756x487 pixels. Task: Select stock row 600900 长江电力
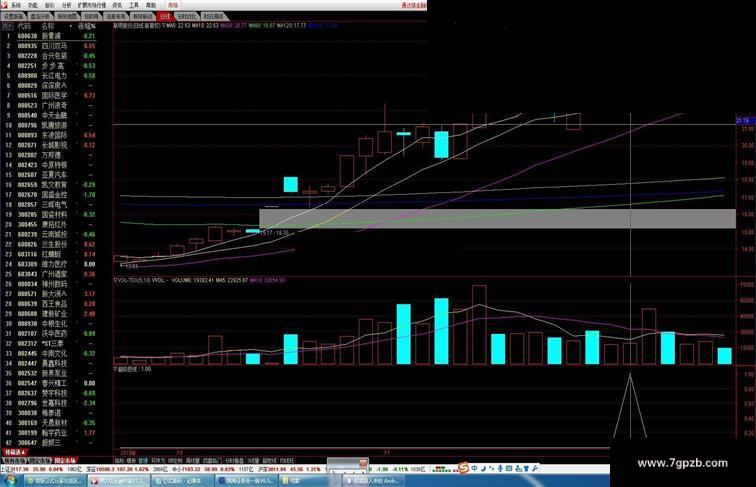click(51, 76)
